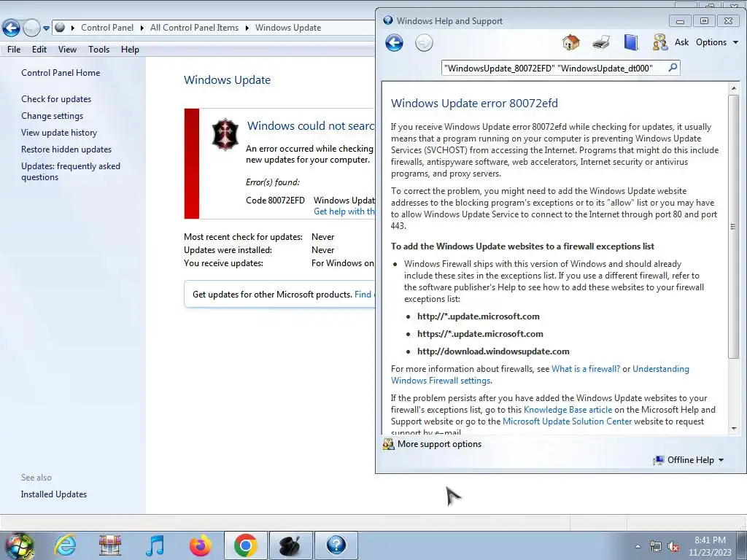Launch Internet Explorer from taskbar

(x=65, y=545)
